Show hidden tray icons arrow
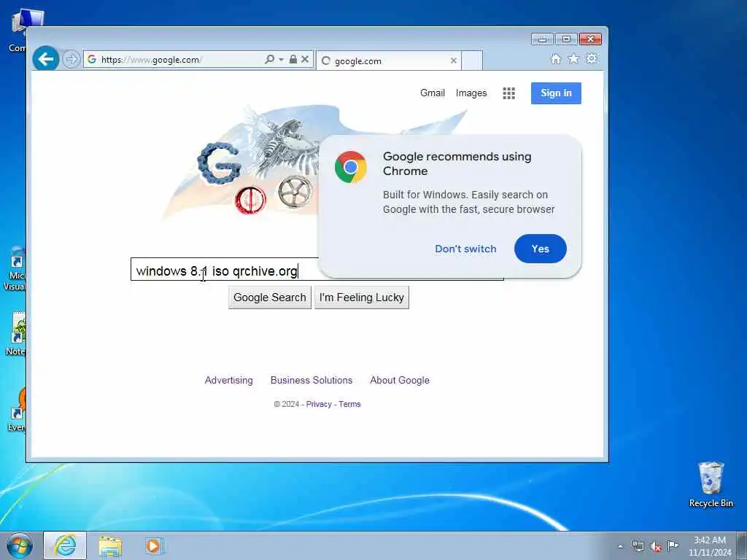 [620, 546]
